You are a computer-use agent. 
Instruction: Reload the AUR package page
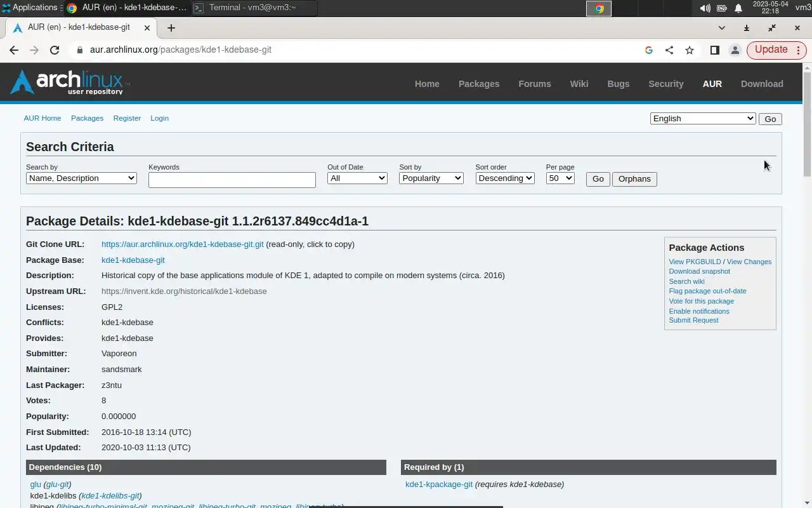(x=55, y=50)
